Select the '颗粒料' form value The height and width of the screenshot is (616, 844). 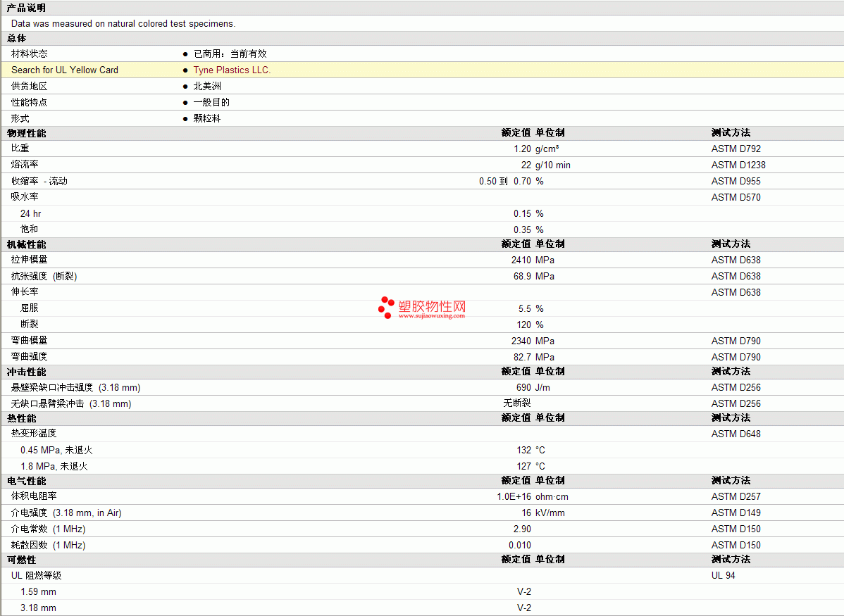coord(207,118)
